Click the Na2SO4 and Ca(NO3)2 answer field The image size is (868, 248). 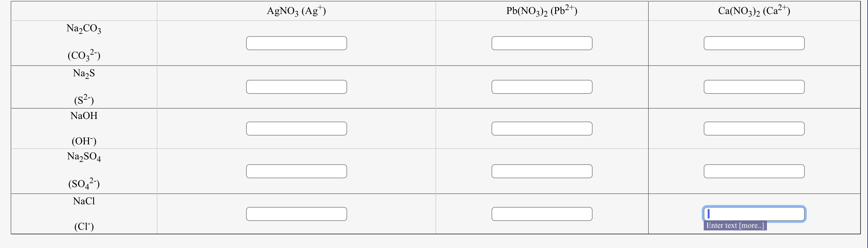tap(754, 171)
